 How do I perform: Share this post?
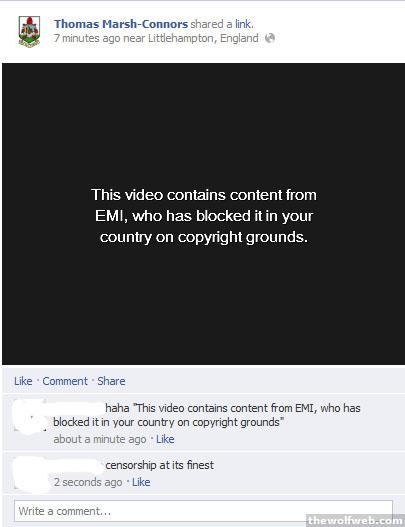pos(111,381)
